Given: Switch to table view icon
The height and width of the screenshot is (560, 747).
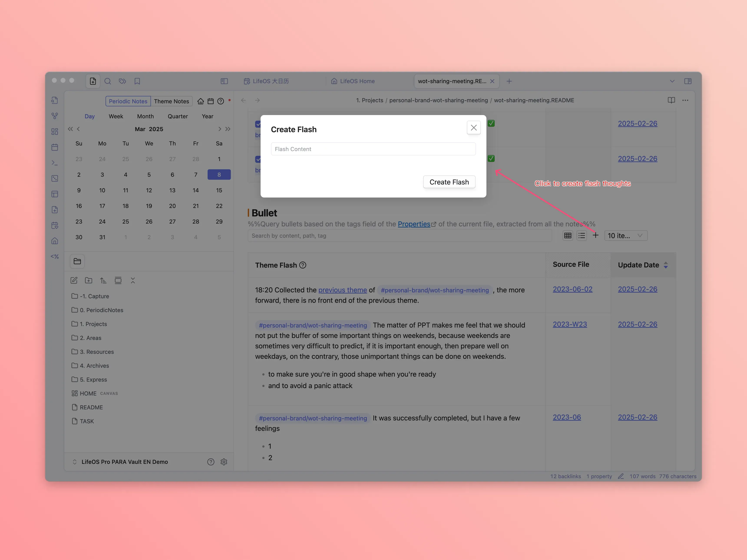Looking at the screenshot, I should pos(568,235).
